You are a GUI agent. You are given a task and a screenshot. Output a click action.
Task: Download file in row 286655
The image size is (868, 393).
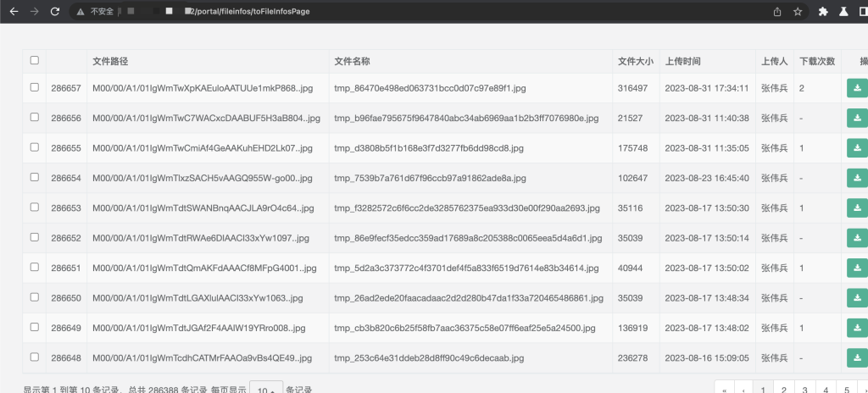tap(858, 147)
